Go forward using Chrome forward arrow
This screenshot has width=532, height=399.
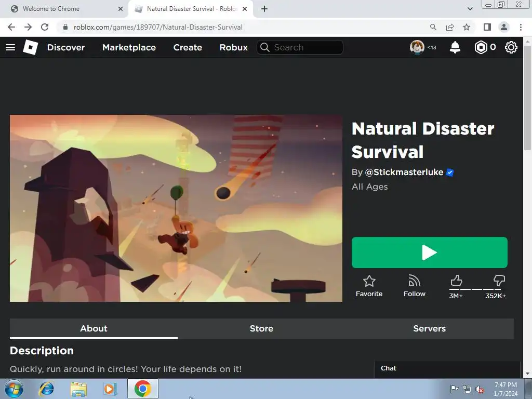pos(28,27)
